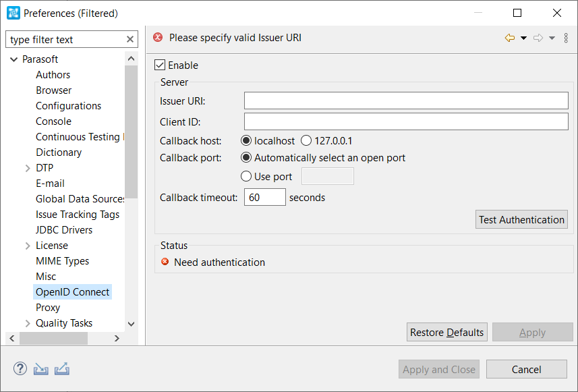Expand the DTP tree node
578x392 pixels.
[28, 168]
